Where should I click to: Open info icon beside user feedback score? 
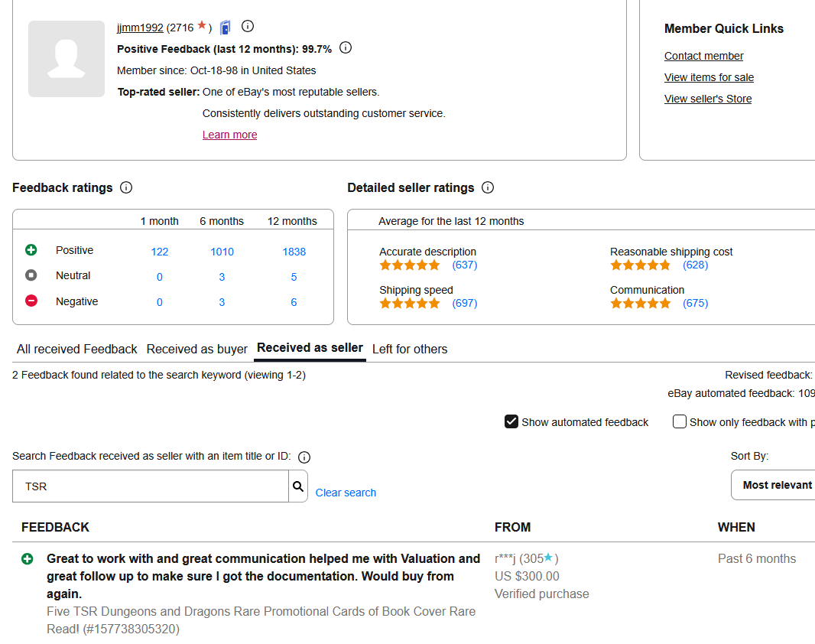248,26
